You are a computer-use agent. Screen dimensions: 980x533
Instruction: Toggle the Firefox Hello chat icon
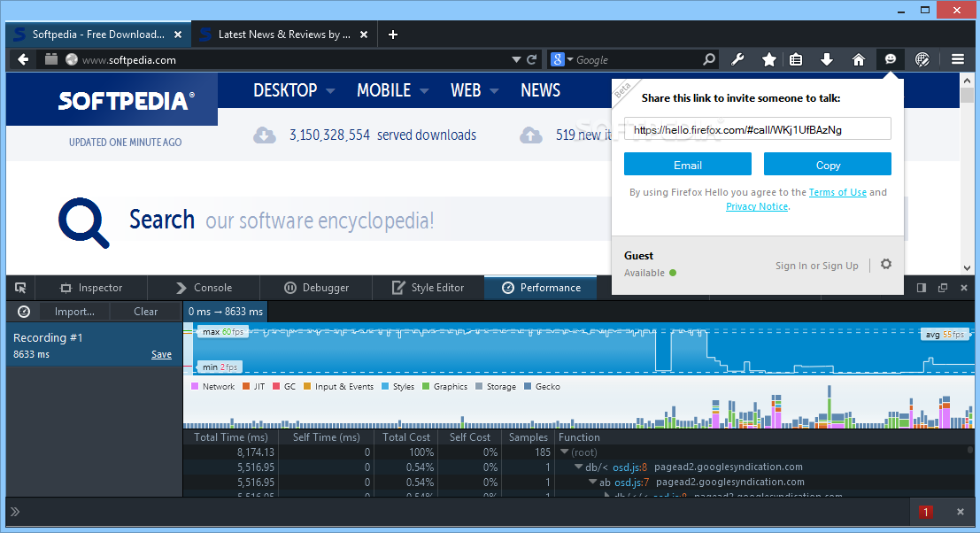(890, 59)
